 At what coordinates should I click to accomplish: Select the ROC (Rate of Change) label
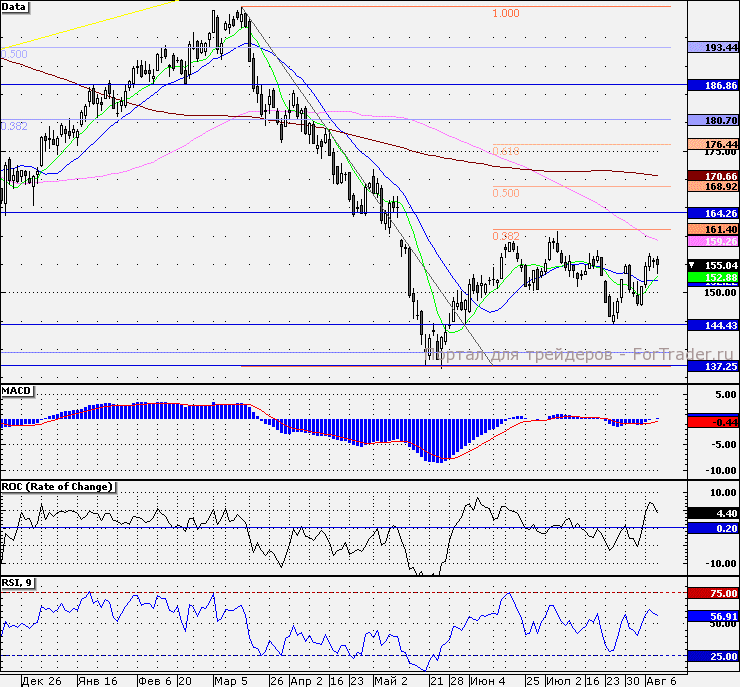(x=58, y=486)
